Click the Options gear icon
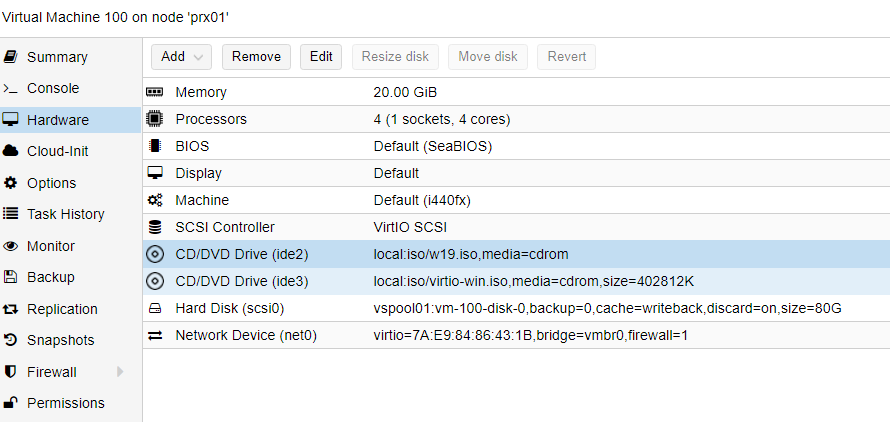The height and width of the screenshot is (422, 890). point(11,183)
